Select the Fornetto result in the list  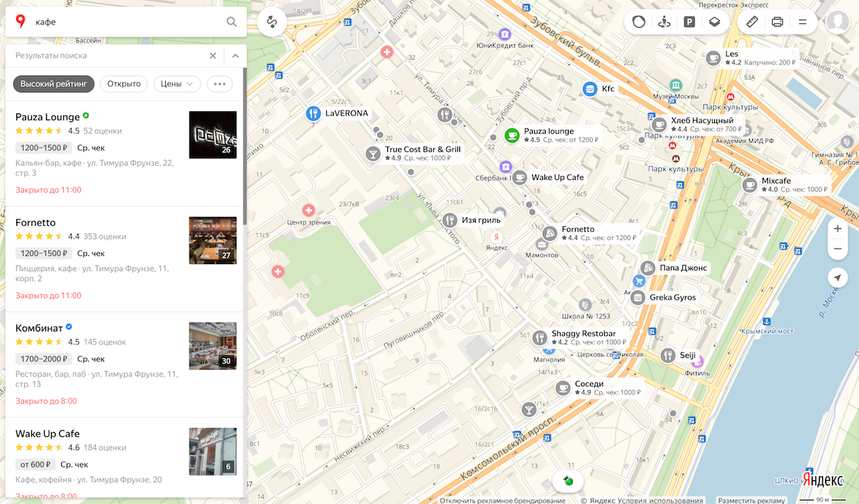(x=35, y=223)
